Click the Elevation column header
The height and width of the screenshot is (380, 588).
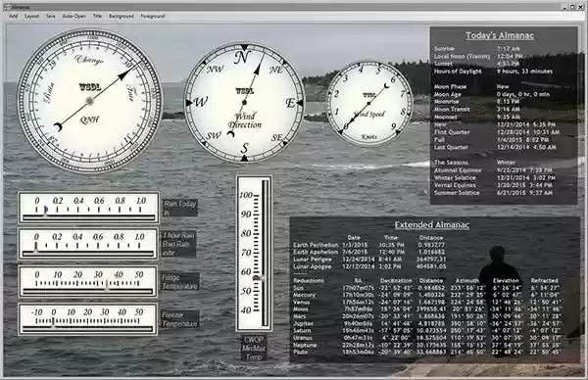pos(506,280)
